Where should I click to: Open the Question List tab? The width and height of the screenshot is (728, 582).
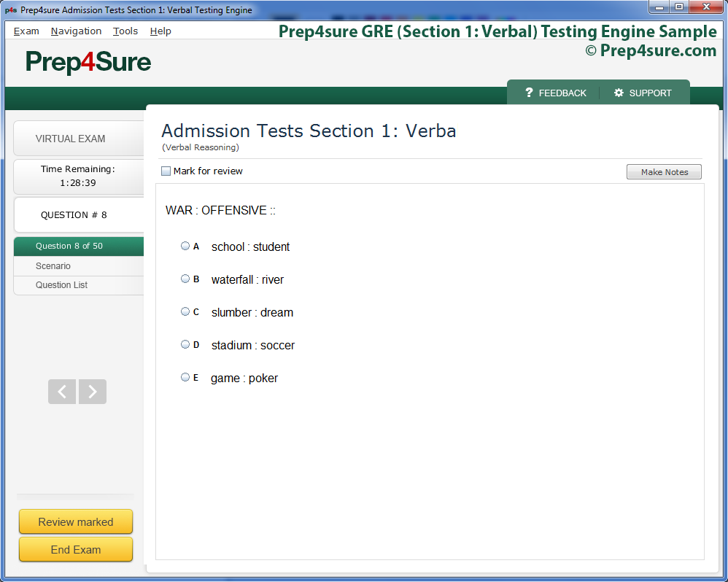[x=79, y=285]
